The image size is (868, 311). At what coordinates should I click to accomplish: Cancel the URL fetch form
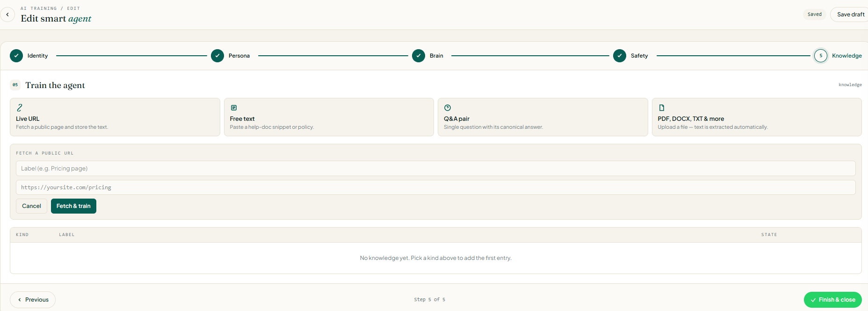pyautogui.click(x=31, y=206)
